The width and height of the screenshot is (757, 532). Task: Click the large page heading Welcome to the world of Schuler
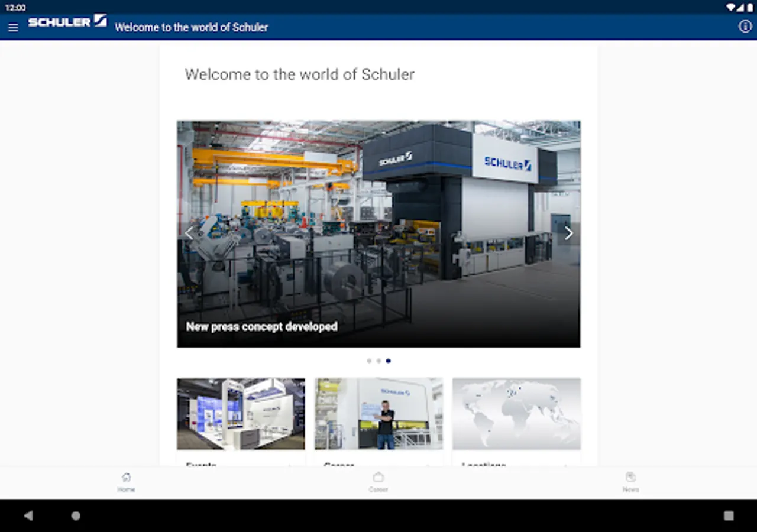(x=299, y=74)
